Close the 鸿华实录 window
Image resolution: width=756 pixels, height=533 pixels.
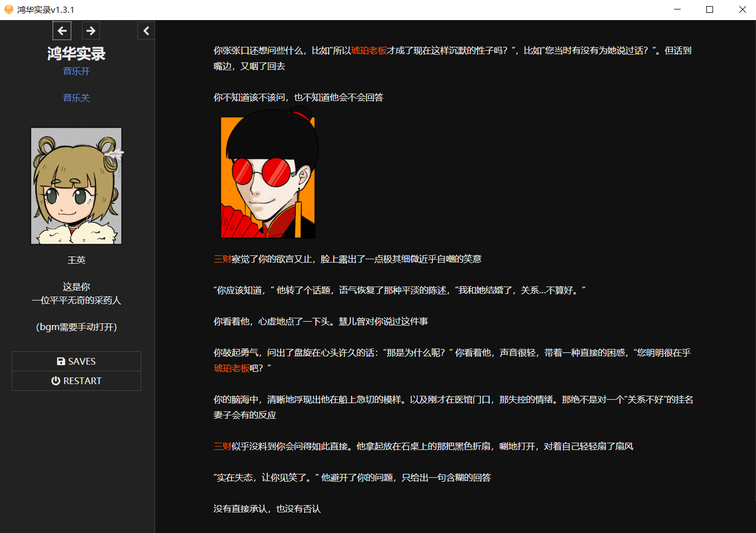coord(742,9)
